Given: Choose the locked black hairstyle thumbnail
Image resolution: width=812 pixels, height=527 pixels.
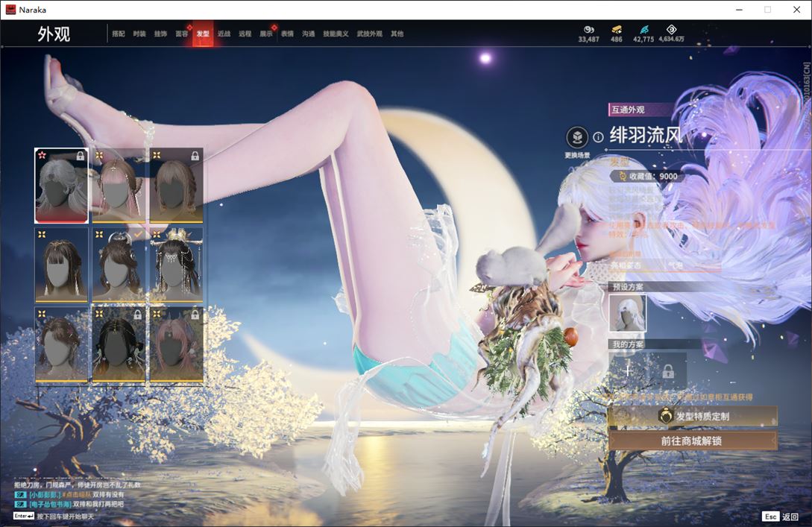Looking at the screenshot, I should (x=119, y=345).
